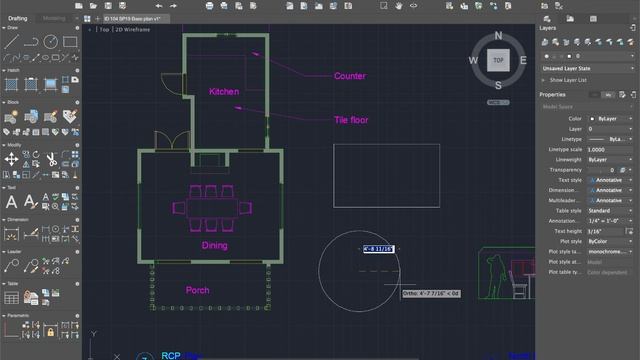Click the Print icon in top toolbar

(209, 6)
